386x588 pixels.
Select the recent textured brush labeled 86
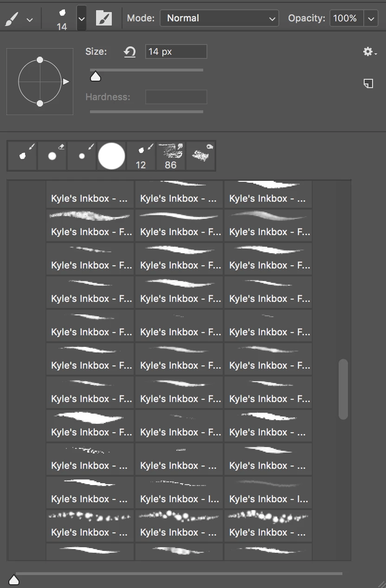(171, 156)
